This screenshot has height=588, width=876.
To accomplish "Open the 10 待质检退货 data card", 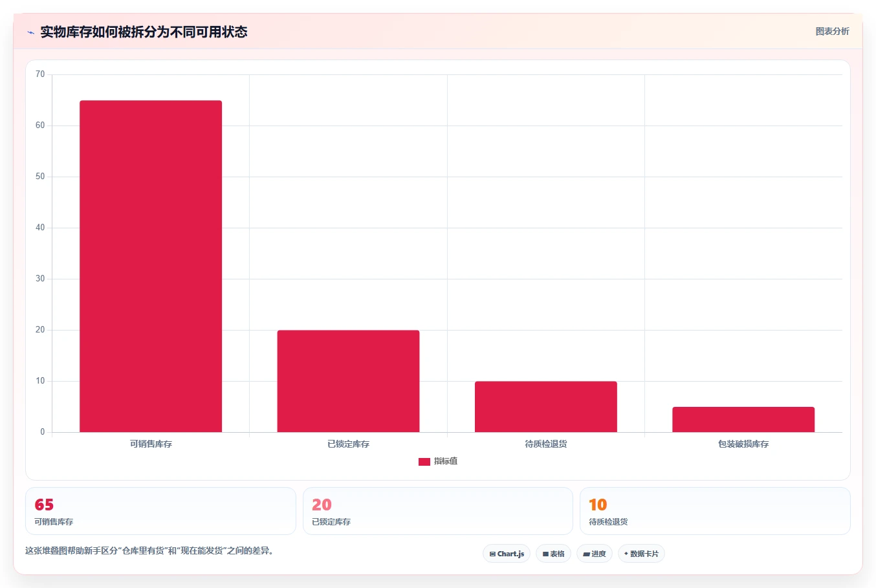I will coord(715,511).
